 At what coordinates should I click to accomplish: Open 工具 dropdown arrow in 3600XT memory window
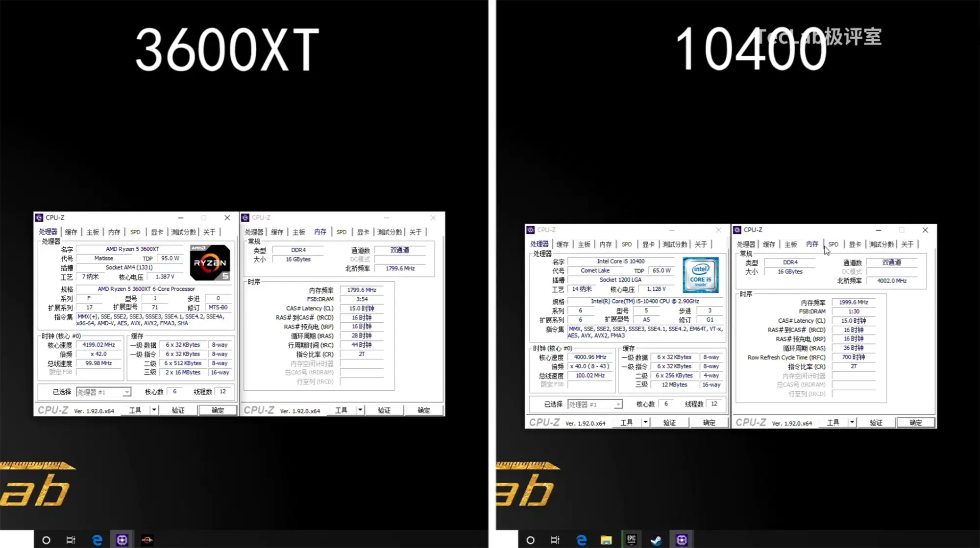[360, 410]
